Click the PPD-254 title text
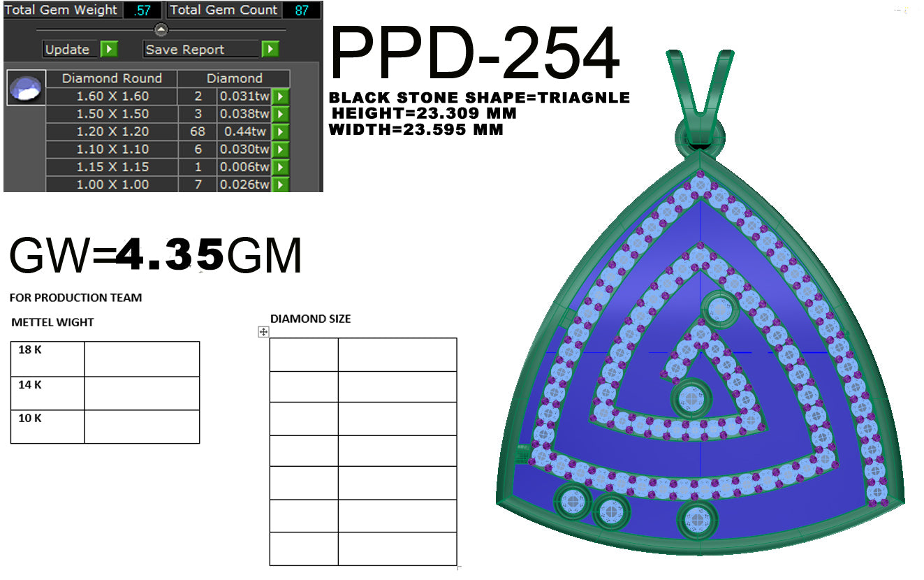This screenshot has width=924, height=580. tap(474, 55)
